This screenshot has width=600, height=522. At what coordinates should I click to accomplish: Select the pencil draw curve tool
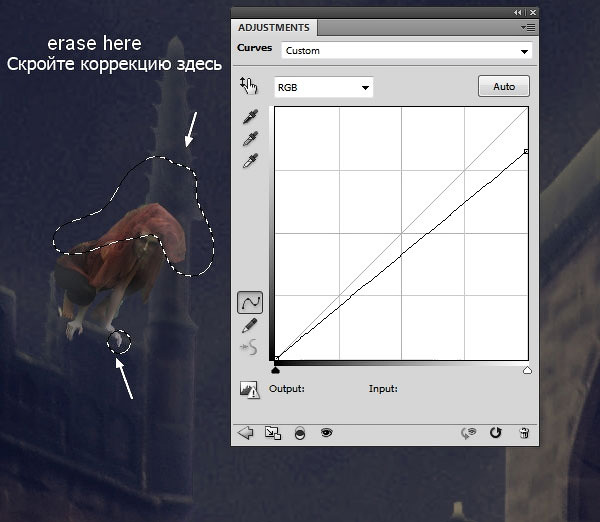pos(249,326)
